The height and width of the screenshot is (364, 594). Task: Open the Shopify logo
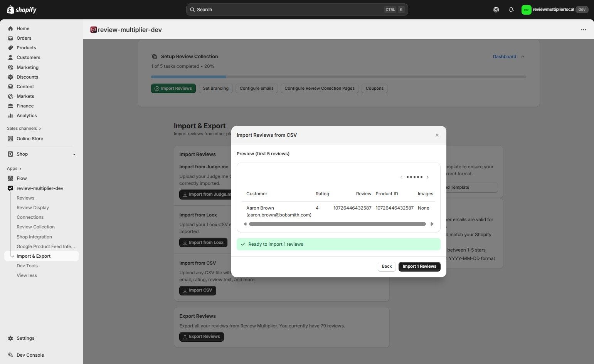click(21, 9)
